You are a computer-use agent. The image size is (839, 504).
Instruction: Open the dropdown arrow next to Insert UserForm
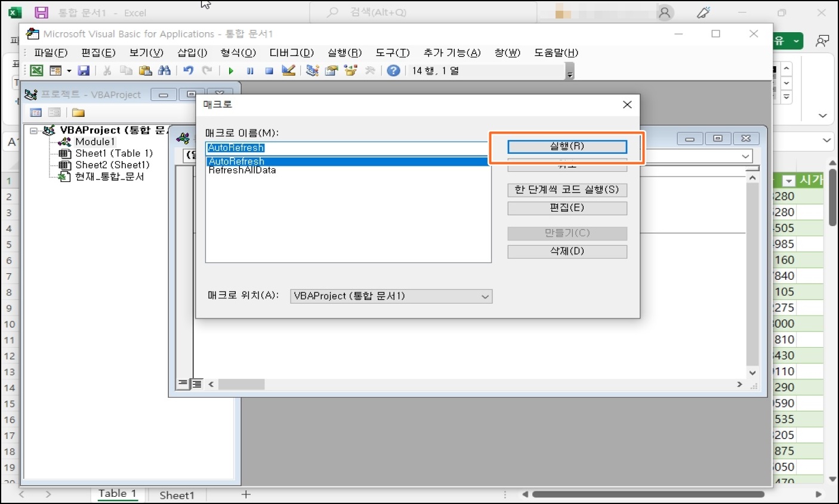(69, 71)
